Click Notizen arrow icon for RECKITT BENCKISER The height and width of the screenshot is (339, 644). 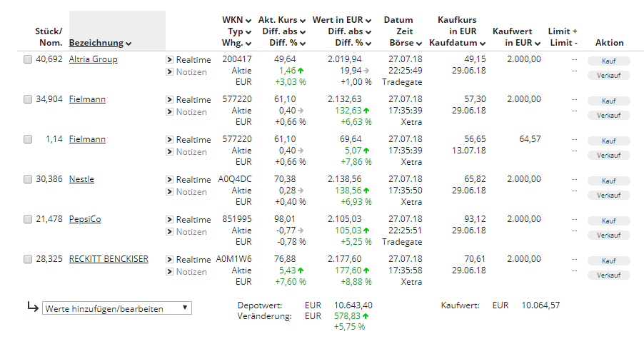coord(170,272)
